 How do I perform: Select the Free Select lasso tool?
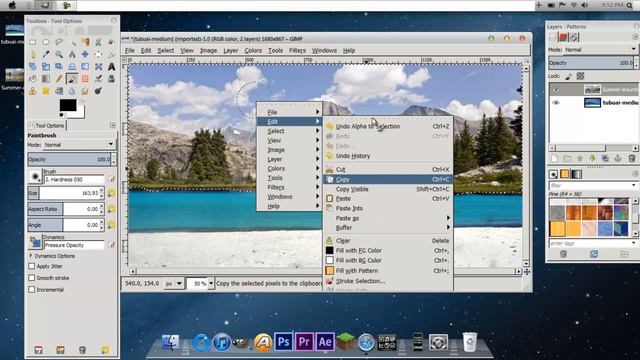(59, 42)
